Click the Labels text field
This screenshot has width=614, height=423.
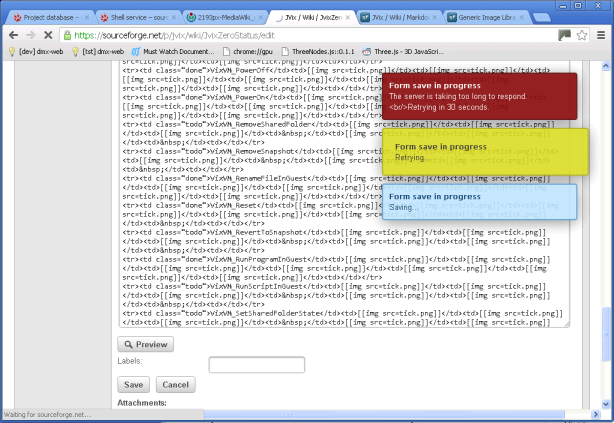click(x=256, y=365)
